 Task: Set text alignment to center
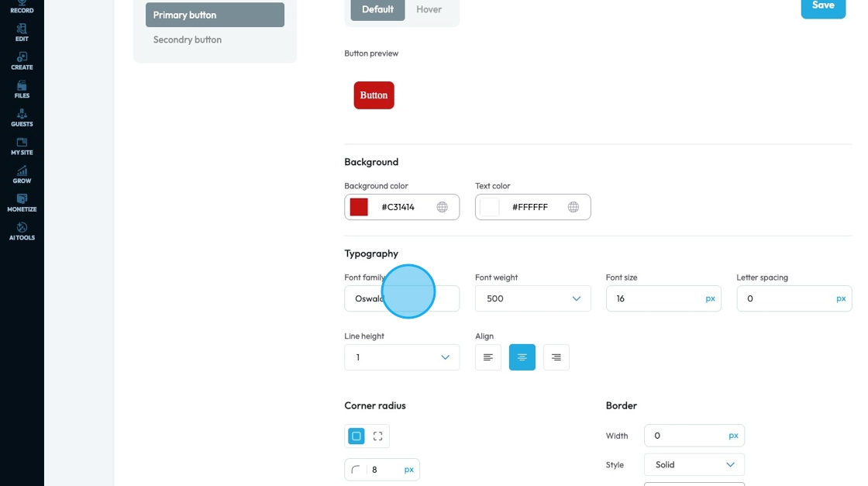(x=522, y=357)
